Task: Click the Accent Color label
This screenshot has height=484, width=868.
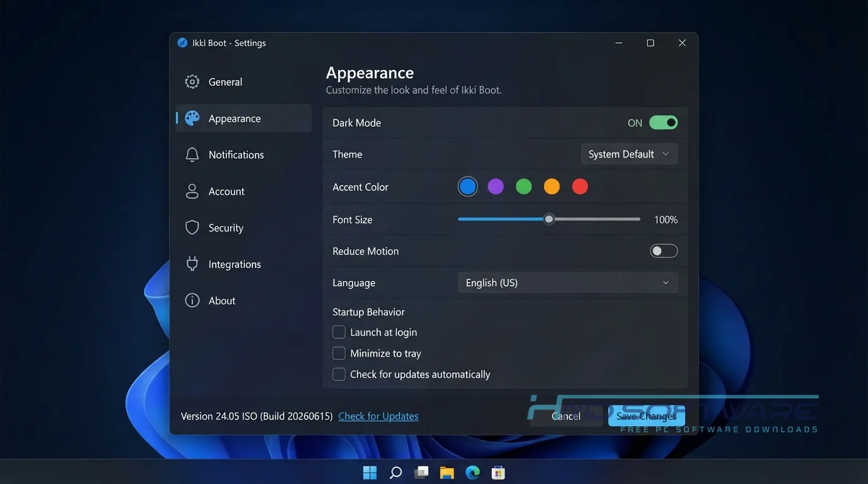Action: pyautogui.click(x=360, y=187)
